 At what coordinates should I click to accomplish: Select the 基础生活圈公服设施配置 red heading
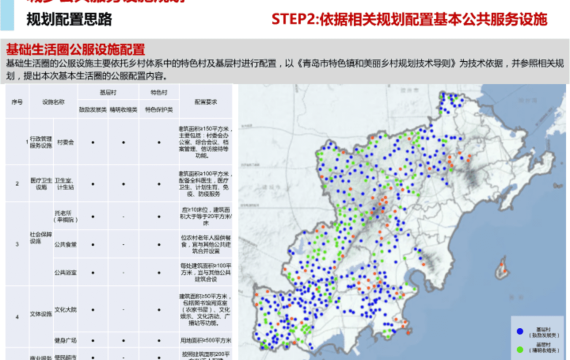(76, 49)
